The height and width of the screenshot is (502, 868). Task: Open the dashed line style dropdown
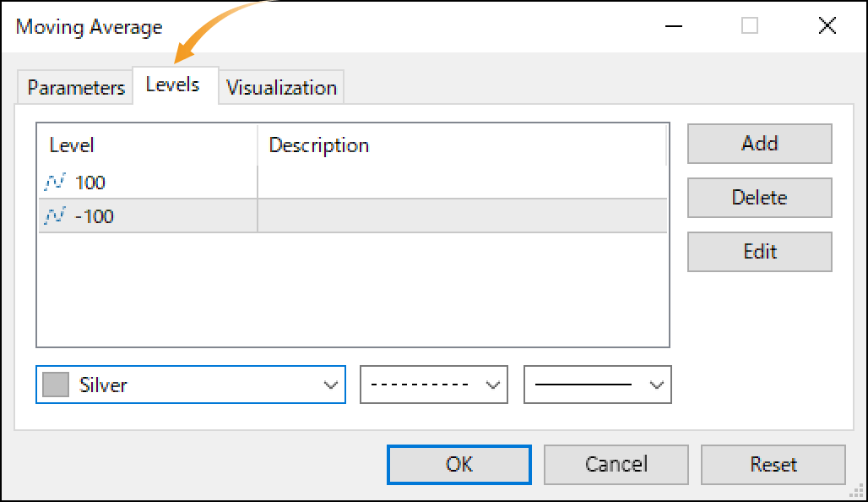pos(434,385)
